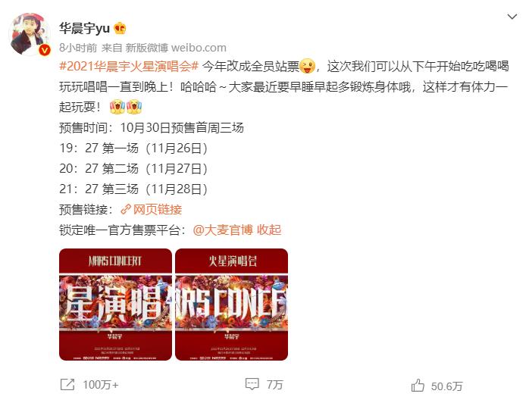532x400 pixels.
Task: Click the orange verified V badge
Action: pyautogui.click(x=45, y=50)
